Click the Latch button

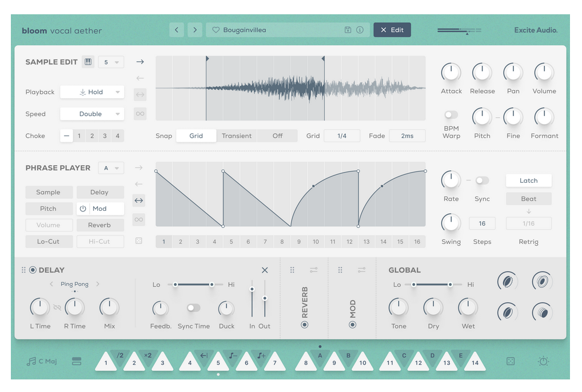[529, 181]
